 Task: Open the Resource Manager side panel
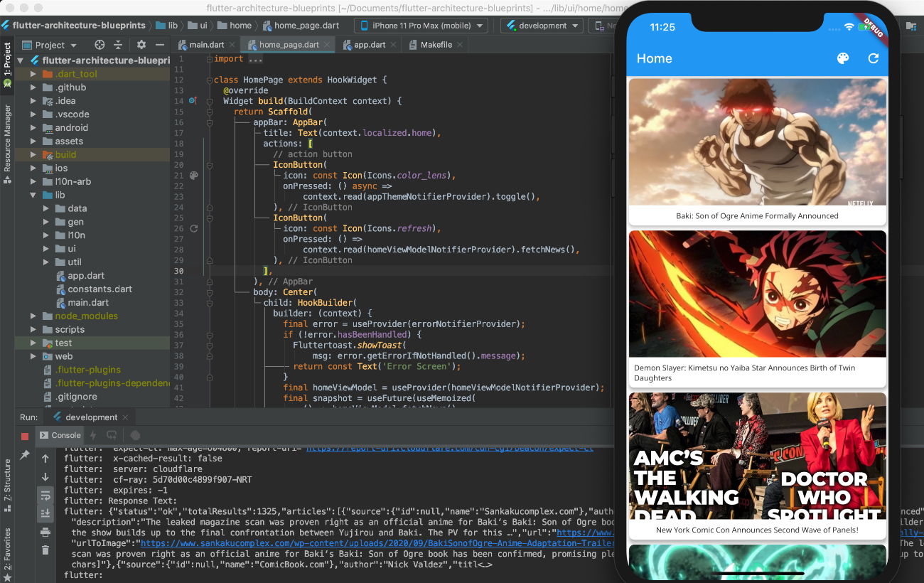(7, 144)
